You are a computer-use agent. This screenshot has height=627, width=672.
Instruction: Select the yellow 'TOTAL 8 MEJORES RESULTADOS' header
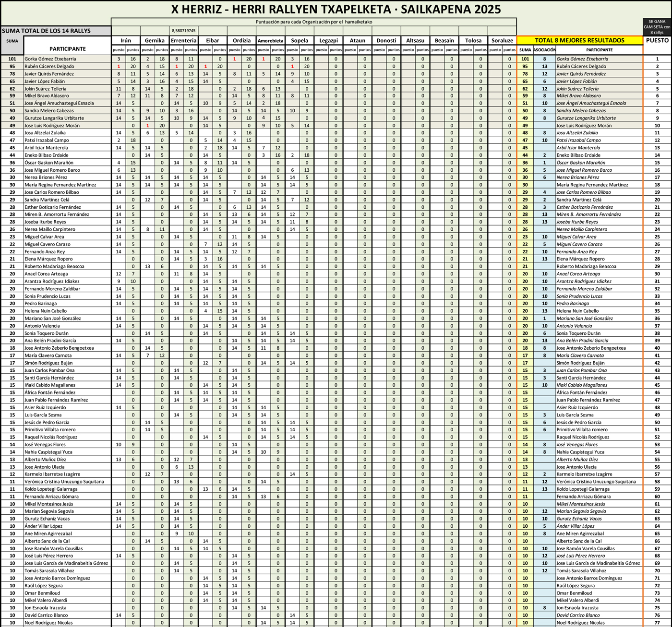tap(580, 40)
